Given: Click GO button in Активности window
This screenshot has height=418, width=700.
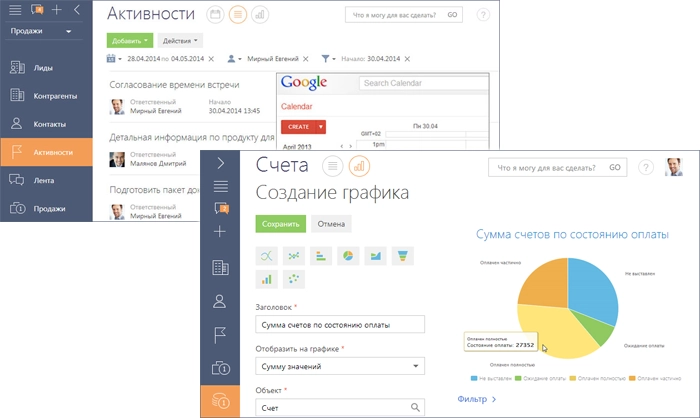Looking at the screenshot, I should pos(452,15).
